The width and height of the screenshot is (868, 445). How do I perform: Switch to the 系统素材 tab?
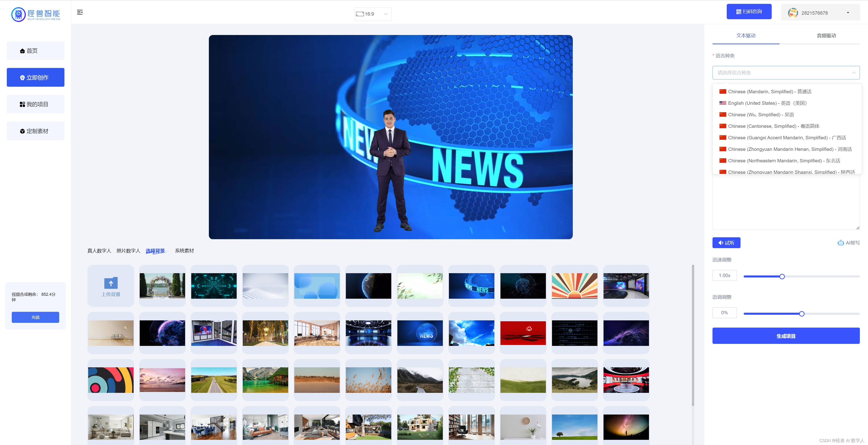tap(184, 251)
